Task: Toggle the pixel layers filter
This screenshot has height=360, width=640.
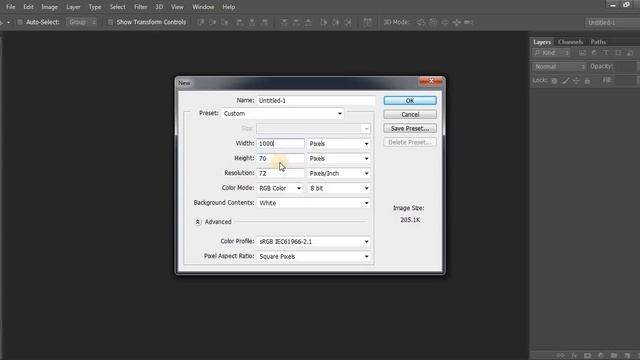Action: 582,53
